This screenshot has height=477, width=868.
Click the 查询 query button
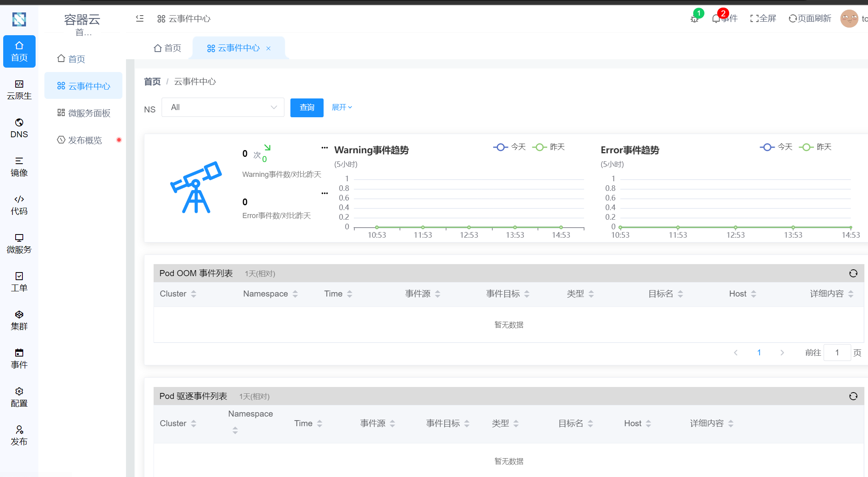tap(307, 108)
